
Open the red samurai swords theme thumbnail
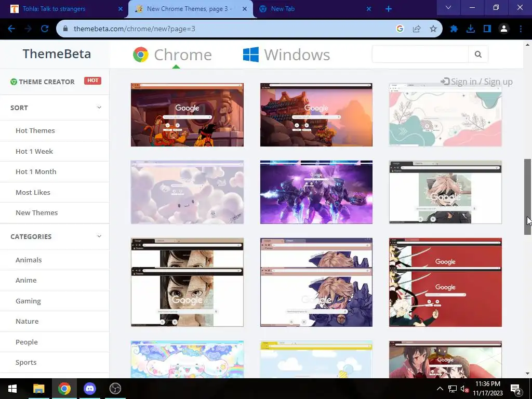(x=445, y=282)
